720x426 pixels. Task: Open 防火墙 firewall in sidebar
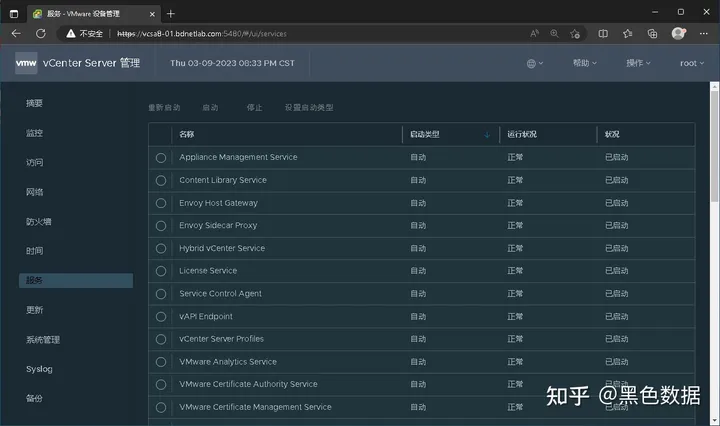pos(39,222)
